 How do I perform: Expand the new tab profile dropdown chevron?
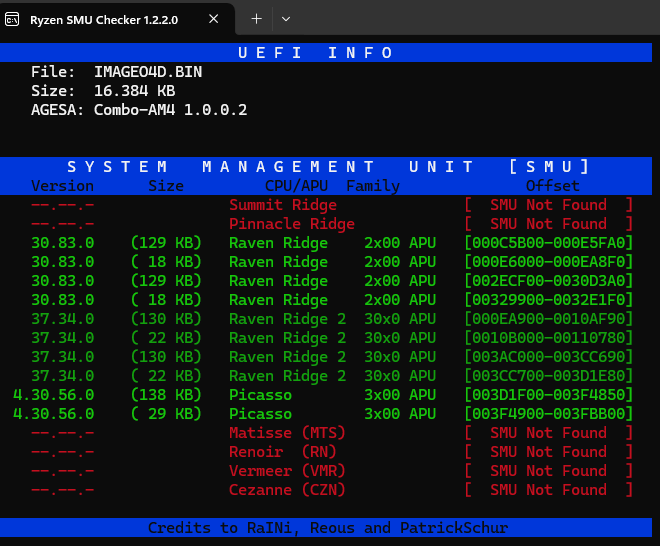pos(286,19)
